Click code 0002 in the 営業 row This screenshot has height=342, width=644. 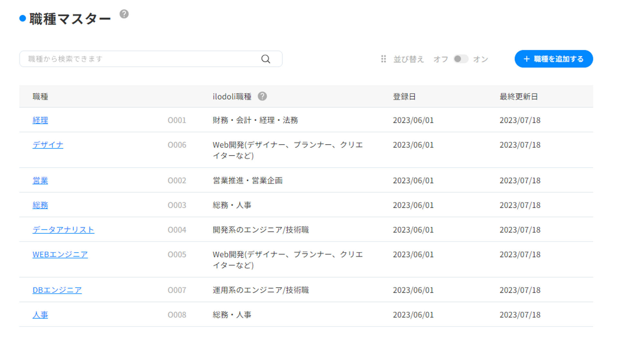coord(177,180)
